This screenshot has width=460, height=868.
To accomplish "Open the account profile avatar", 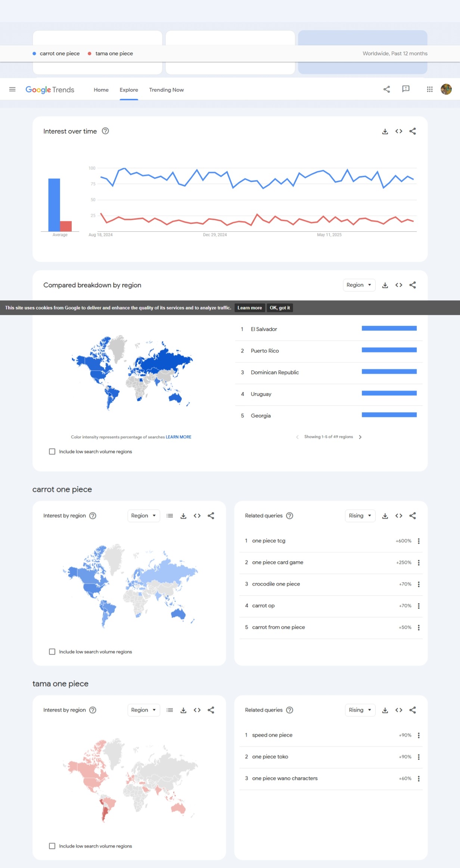I will click(446, 89).
